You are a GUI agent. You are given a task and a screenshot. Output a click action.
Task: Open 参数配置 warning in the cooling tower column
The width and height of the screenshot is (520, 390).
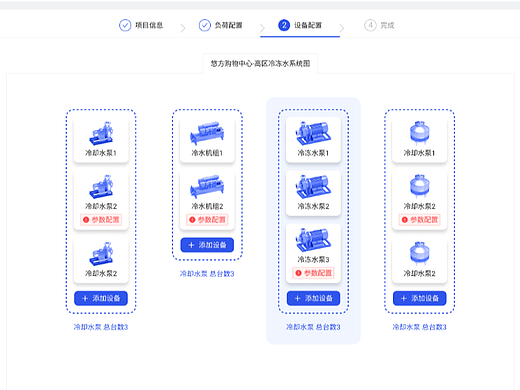tap(419, 220)
